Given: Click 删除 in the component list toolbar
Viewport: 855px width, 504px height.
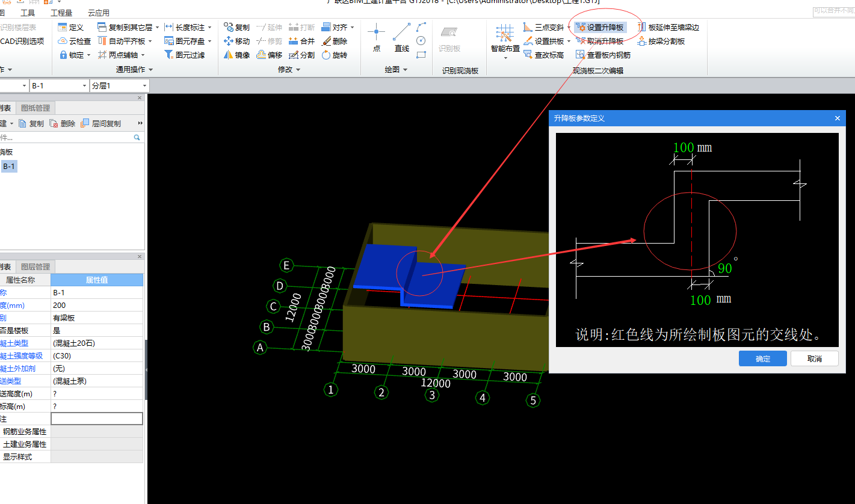Looking at the screenshot, I should [63, 123].
